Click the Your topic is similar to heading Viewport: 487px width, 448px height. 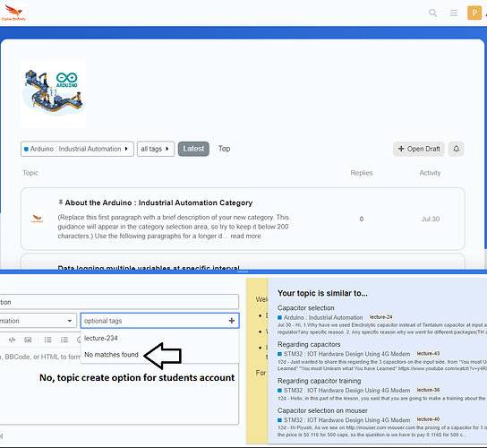(x=322, y=293)
